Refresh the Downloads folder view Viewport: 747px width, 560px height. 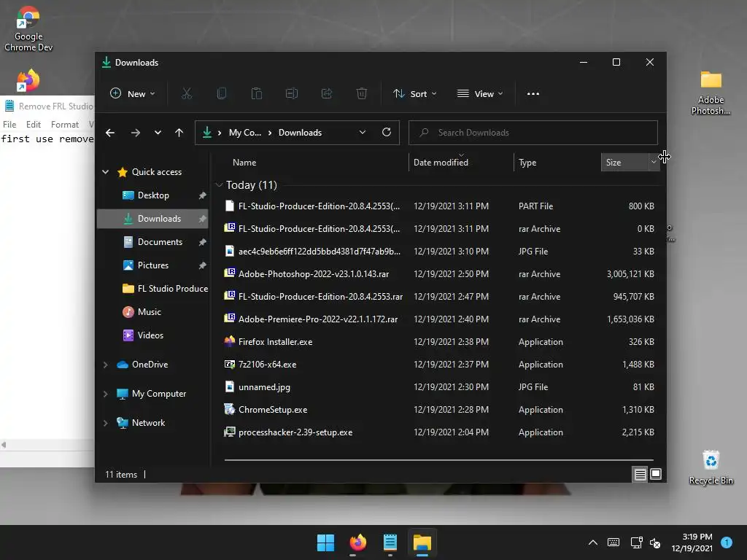tap(387, 133)
